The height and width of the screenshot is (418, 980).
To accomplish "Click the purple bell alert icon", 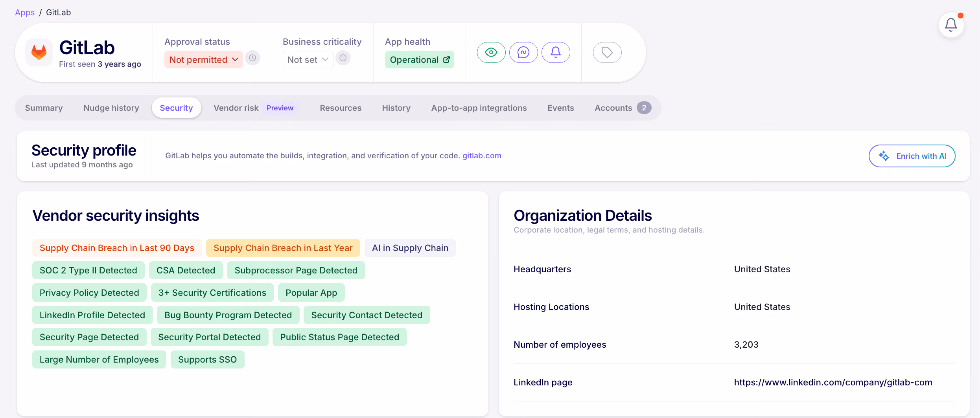I will [556, 52].
